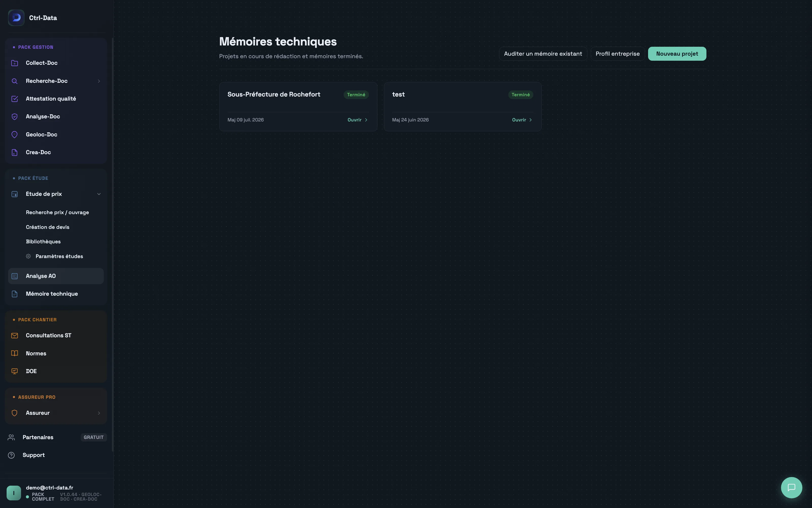
Task: Open Consultations ST
Action: click(x=56, y=335)
